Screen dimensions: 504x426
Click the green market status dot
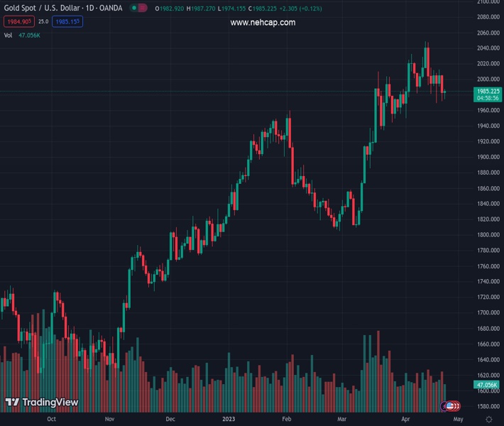tap(134, 8)
